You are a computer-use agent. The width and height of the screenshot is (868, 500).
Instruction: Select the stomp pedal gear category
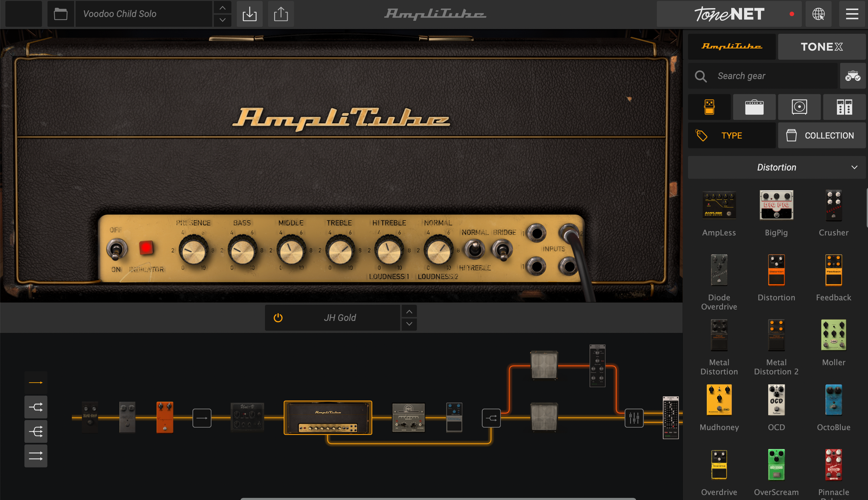tap(709, 107)
